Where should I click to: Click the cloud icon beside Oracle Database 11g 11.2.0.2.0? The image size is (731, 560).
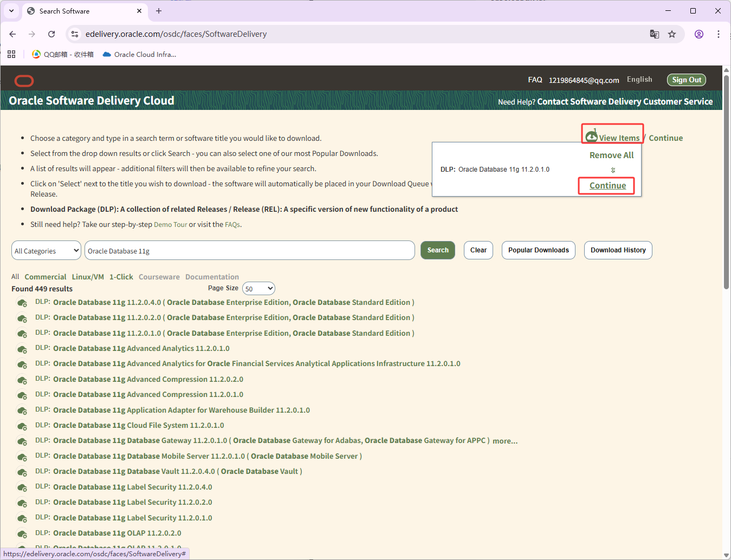(x=22, y=318)
